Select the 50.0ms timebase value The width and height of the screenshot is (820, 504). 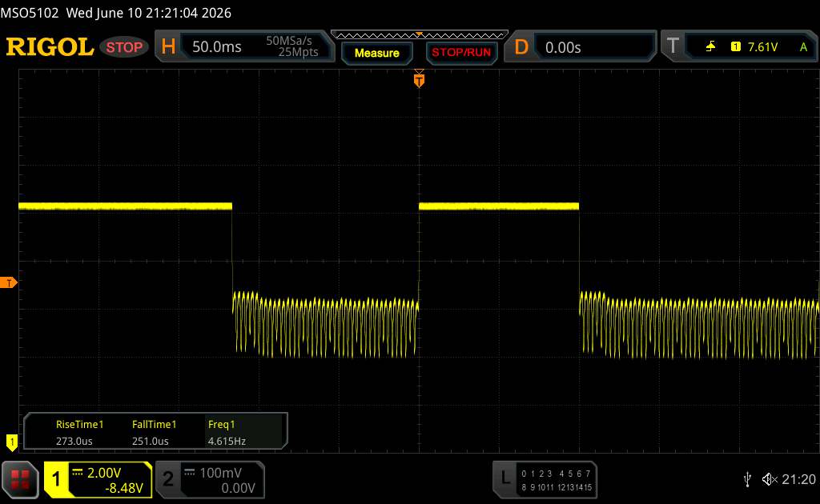(216, 47)
